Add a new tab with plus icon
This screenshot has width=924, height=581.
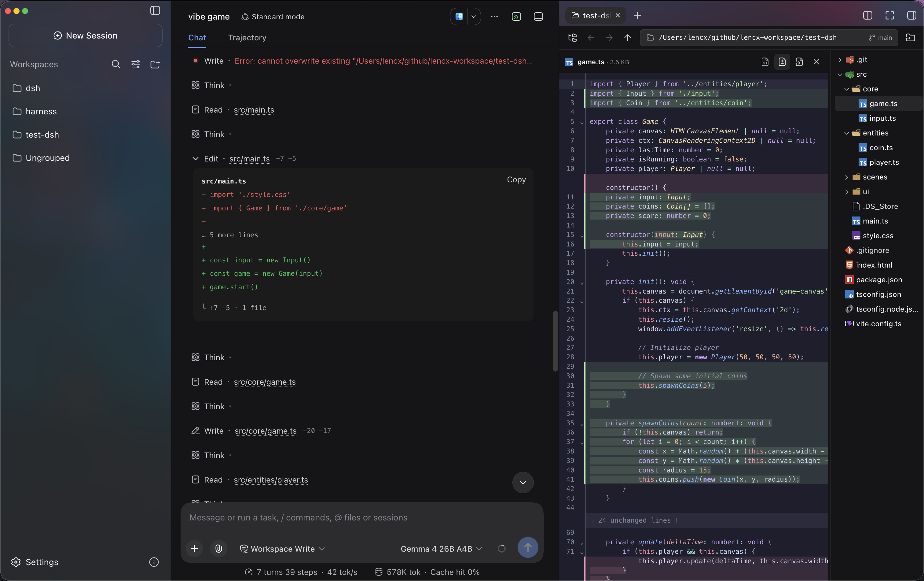pos(637,15)
